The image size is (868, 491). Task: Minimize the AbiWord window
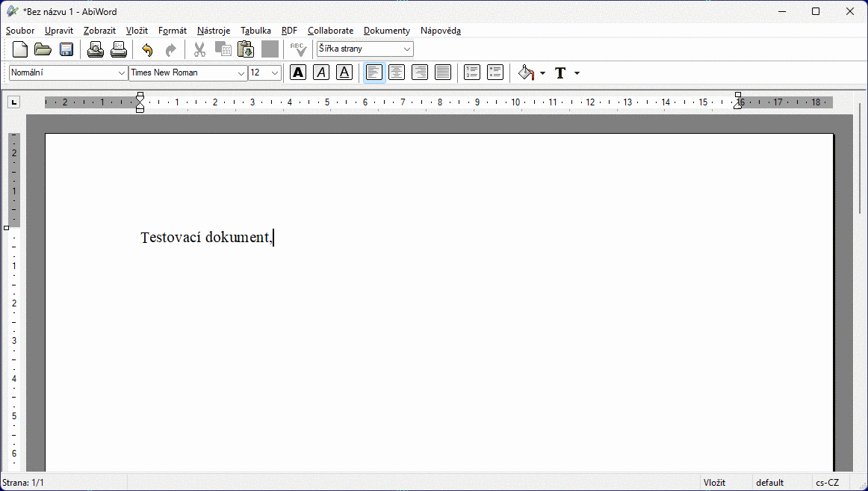(x=782, y=11)
